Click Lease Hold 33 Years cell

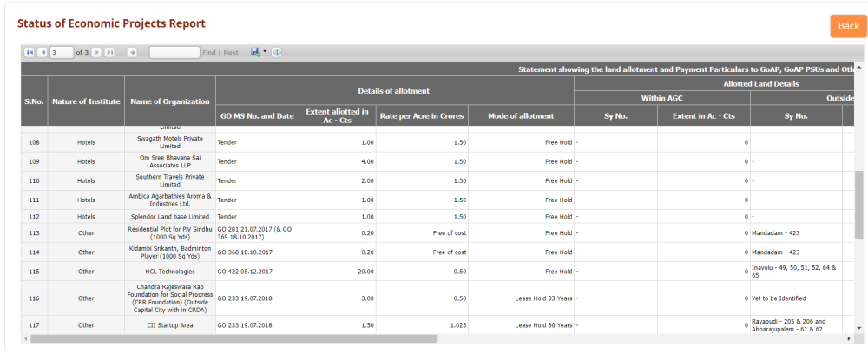pyautogui.click(x=521, y=298)
